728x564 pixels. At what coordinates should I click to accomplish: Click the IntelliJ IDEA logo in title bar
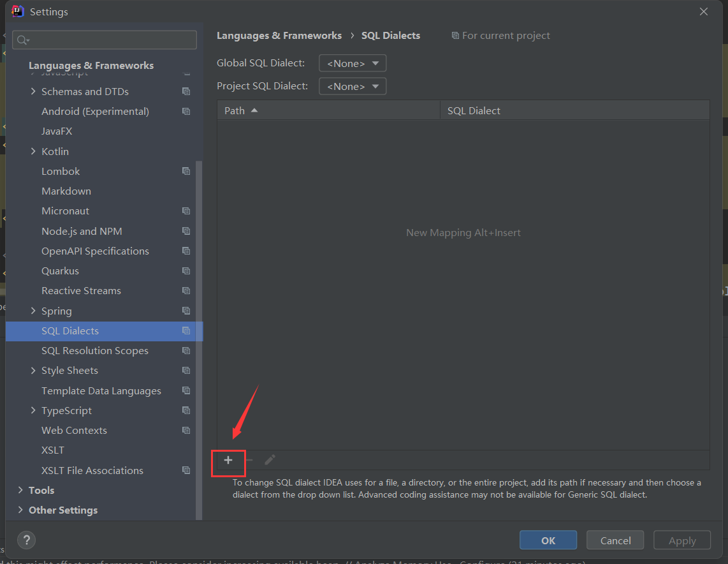[x=18, y=11]
